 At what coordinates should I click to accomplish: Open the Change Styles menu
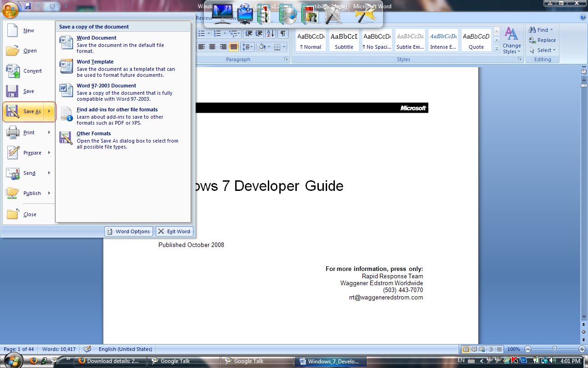512,41
